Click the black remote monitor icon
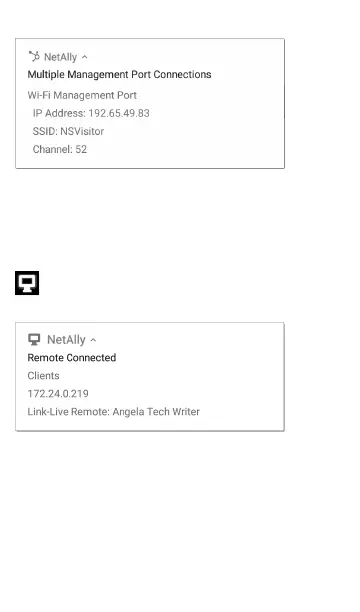Viewport: 360px width, 612px height. pyautogui.click(x=27, y=283)
